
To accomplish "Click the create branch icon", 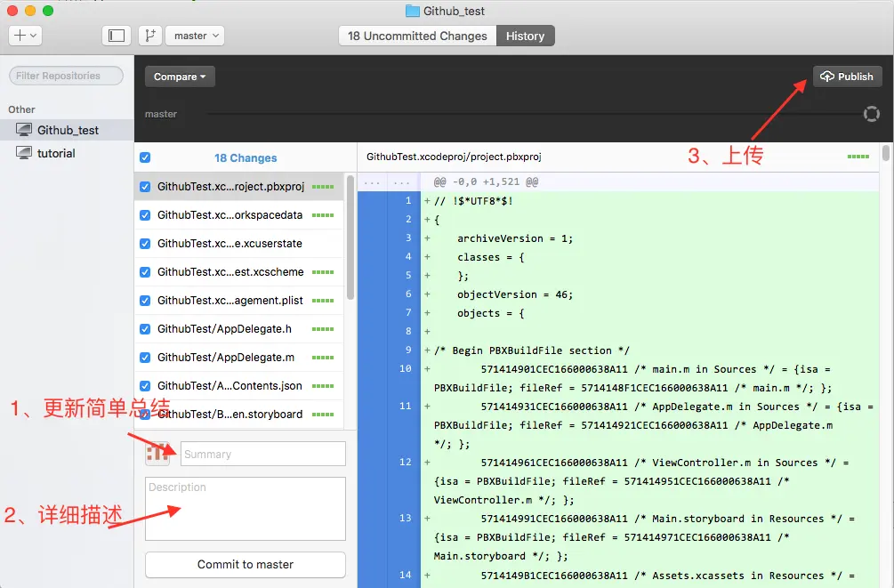I will click(x=150, y=36).
